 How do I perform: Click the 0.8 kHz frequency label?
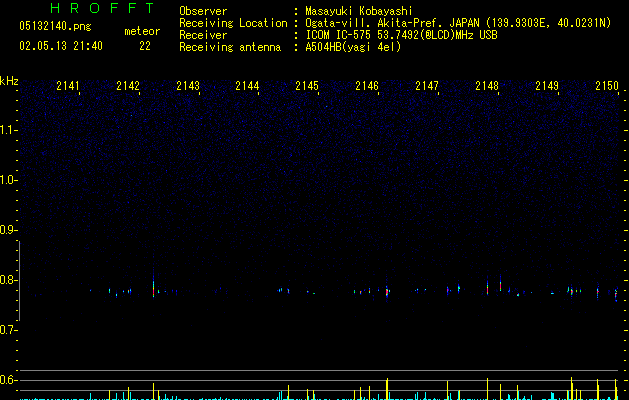pos(9,280)
